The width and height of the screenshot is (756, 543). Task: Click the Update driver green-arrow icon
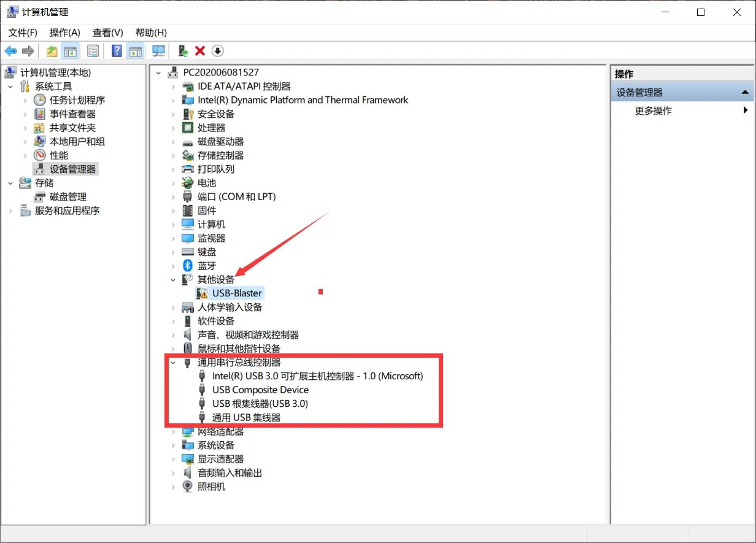pos(182,51)
